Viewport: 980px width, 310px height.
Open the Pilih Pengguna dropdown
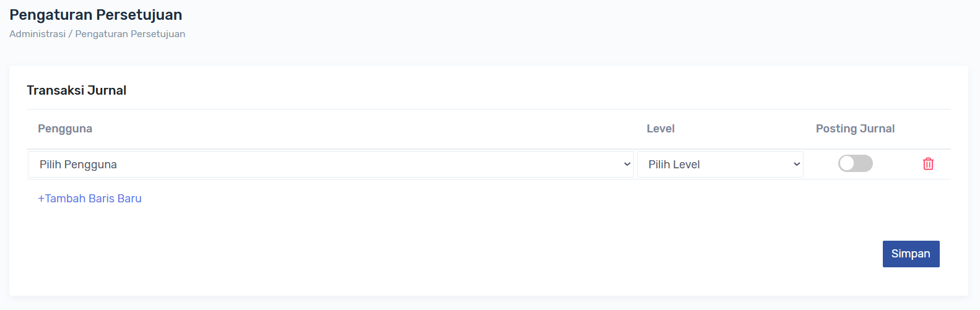[x=331, y=165]
